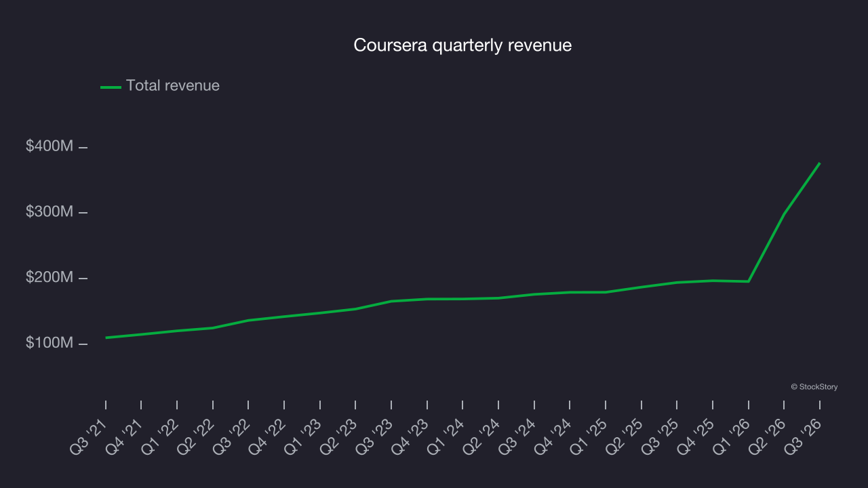Click the Q1 '25 x-axis label

point(589,436)
